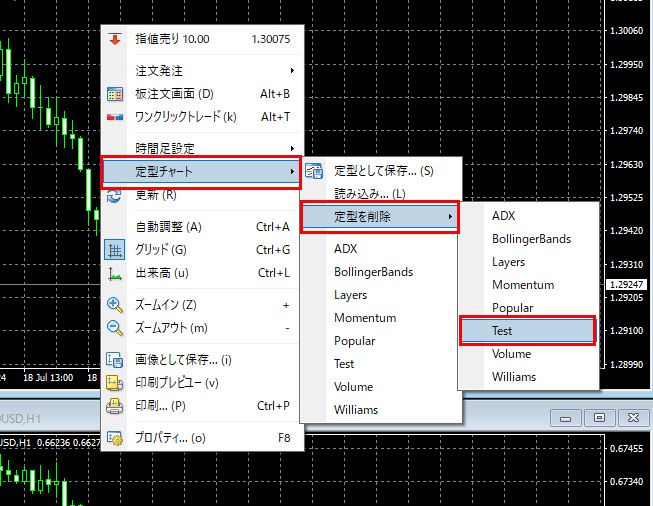Load Williams template from middle submenu
This screenshot has height=506, width=653.
pos(381,410)
